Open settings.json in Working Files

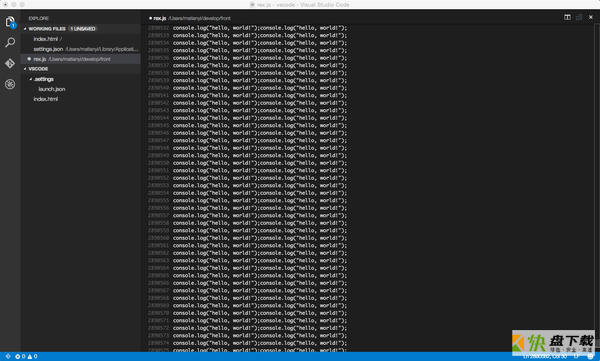click(81, 49)
